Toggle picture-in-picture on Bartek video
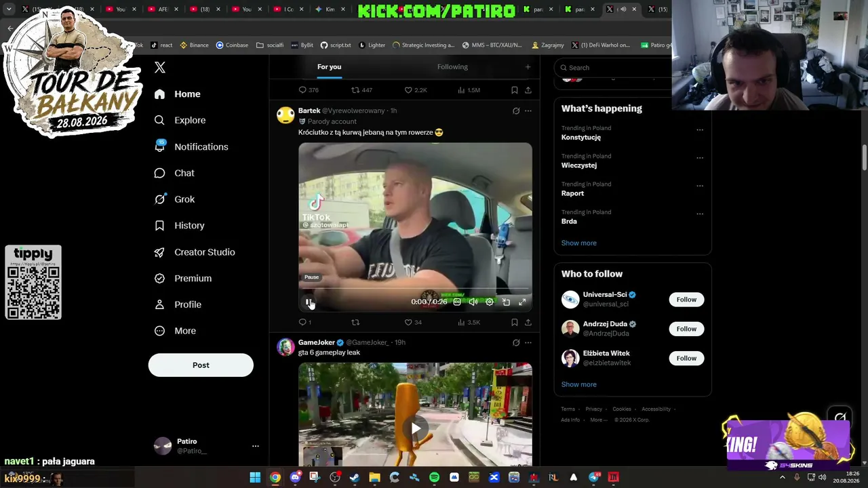Viewport: 868px width, 488px height. tap(506, 302)
